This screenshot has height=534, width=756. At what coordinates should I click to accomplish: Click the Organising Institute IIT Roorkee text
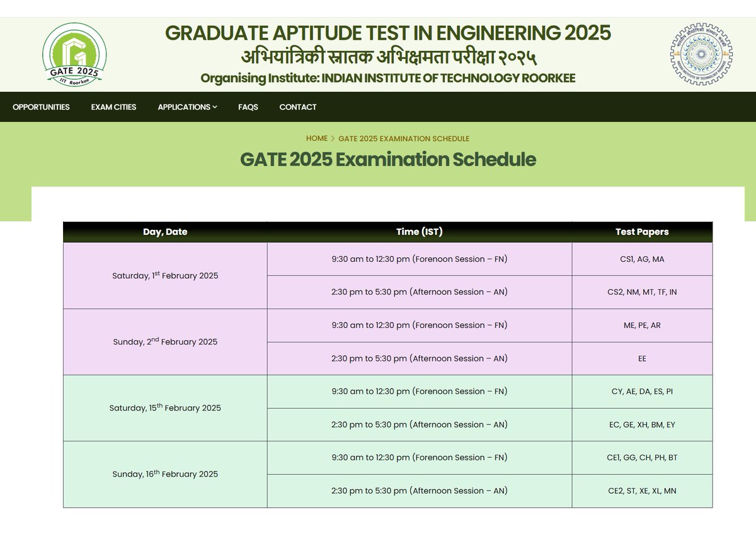[388, 79]
